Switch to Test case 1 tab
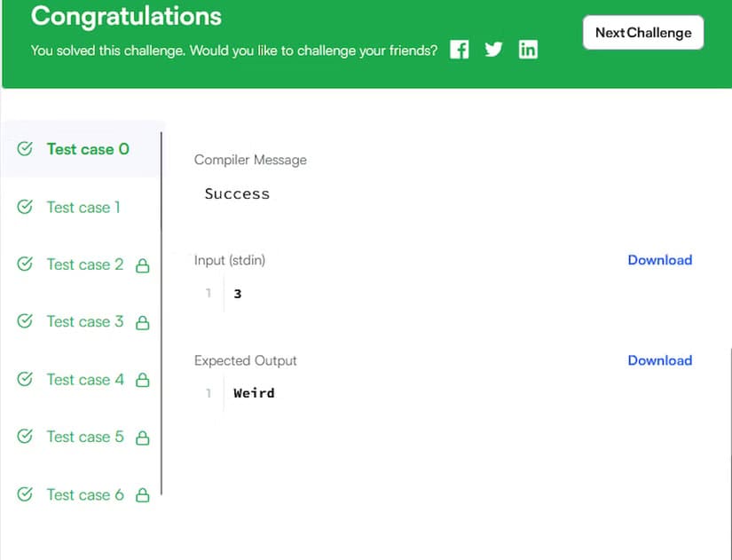 pyautogui.click(x=83, y=207)
